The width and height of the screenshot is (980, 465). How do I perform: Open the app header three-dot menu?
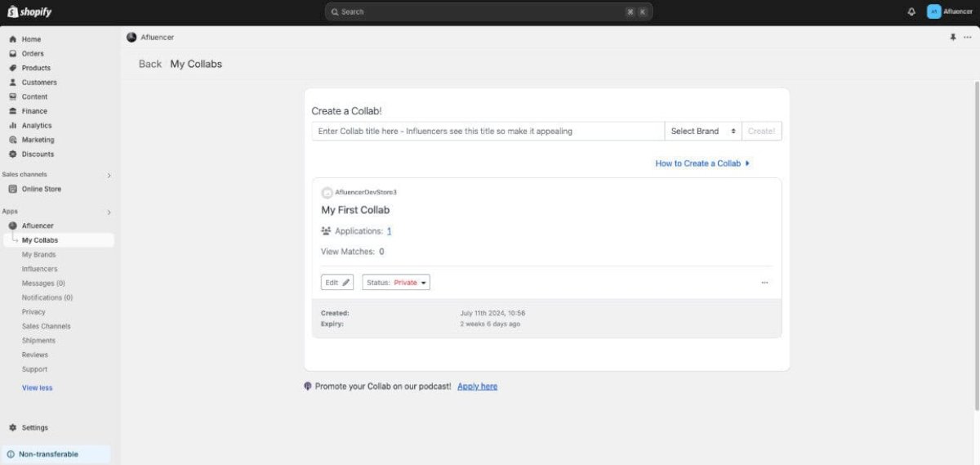[968, 38]
